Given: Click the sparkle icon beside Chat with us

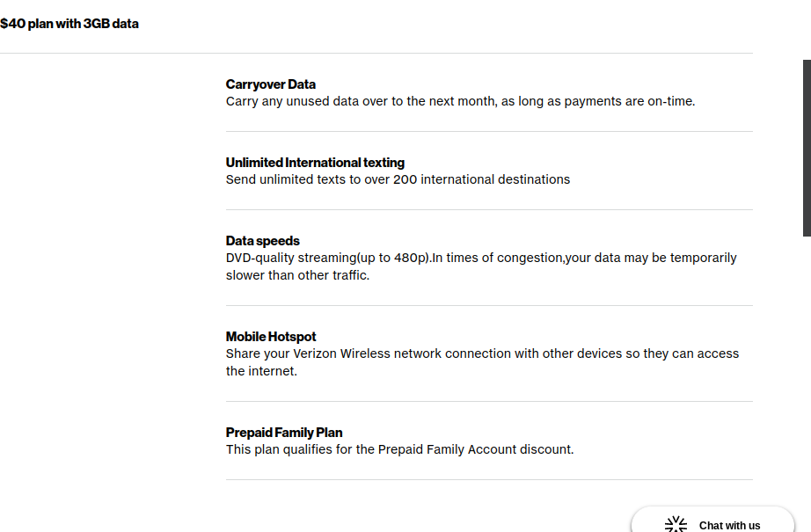Looking at the screenshot, I should tap(676, 524).
